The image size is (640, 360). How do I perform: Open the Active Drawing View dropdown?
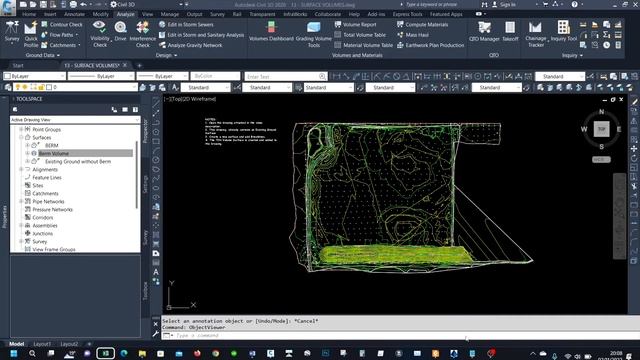point(75,120)
